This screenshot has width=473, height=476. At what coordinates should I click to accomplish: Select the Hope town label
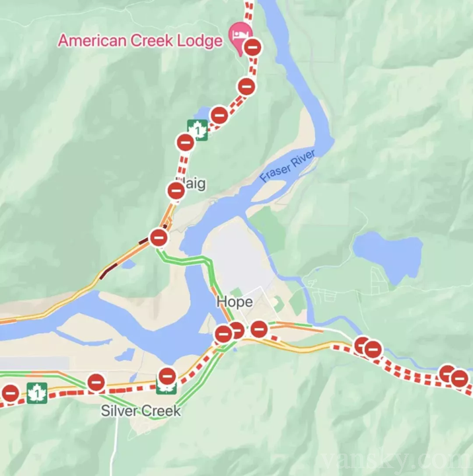point(235,302)
